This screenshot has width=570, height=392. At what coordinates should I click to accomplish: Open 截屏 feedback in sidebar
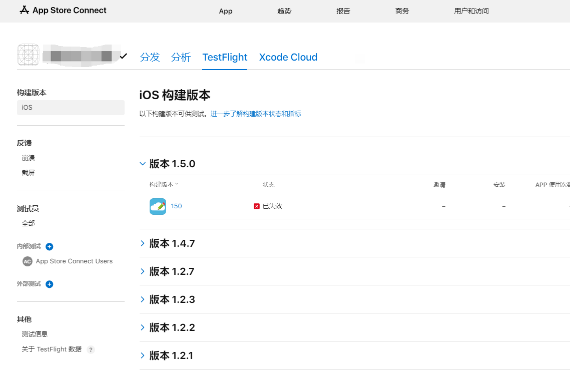click(x=29, y=173)
